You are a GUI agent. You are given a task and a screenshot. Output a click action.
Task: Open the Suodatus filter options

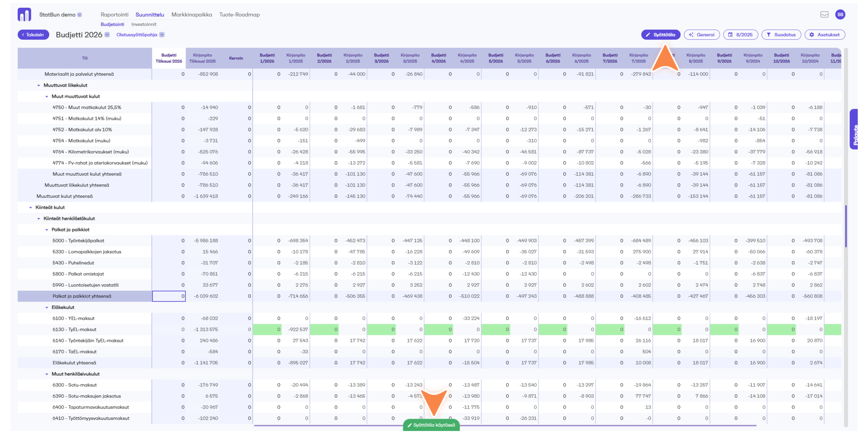(781, 35)
